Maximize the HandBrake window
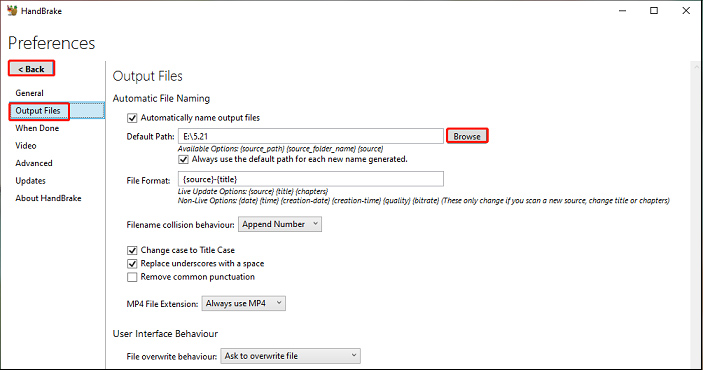Viewport: 703px width, 370px height. tap(654, 11)
